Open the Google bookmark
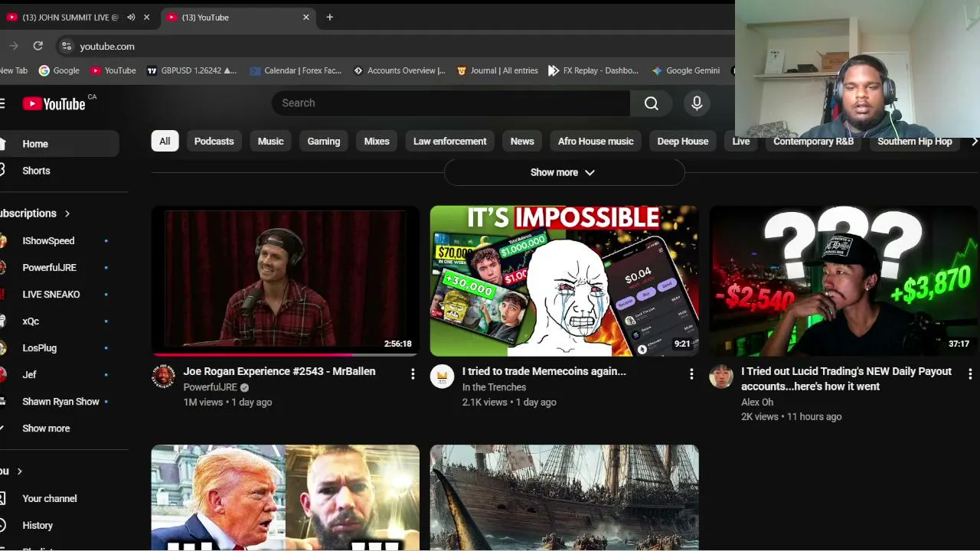Viewport: 980px width, 551px height. (x=59, y=70)
